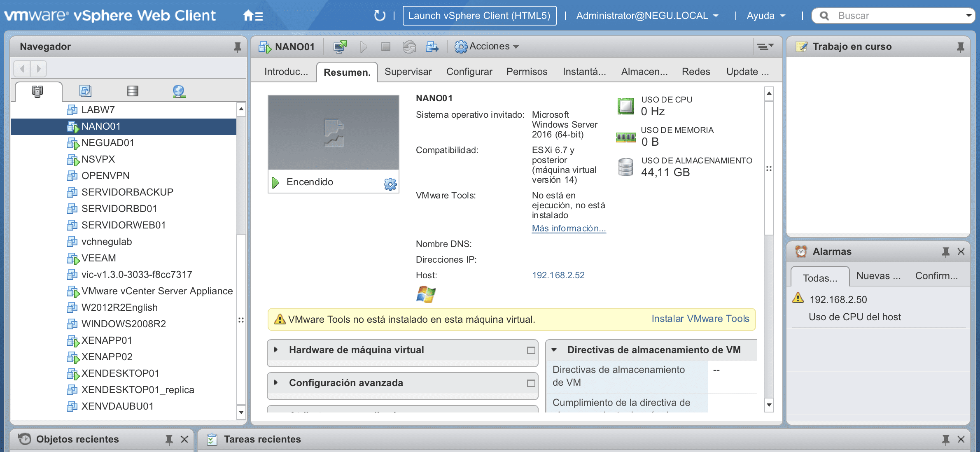Viewport: 980px width, 452px height.
Task: Switch to the Storage navigator view
Action: point(132,91)
